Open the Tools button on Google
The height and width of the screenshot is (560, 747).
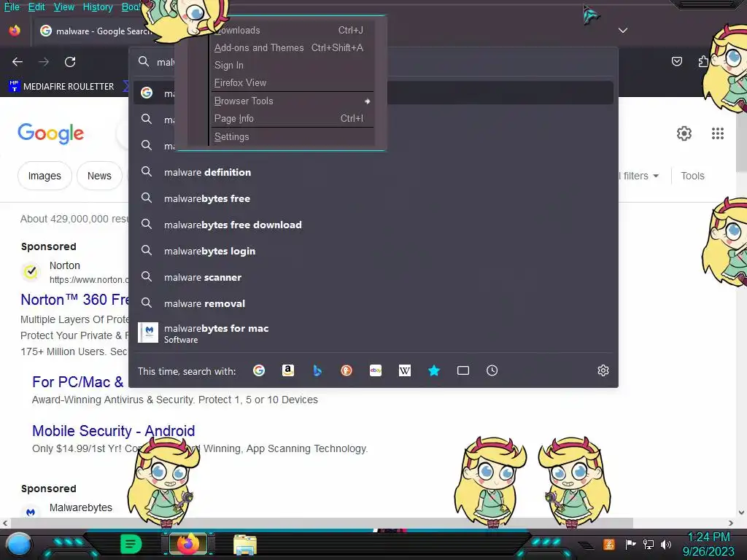(x=692, y=176)
